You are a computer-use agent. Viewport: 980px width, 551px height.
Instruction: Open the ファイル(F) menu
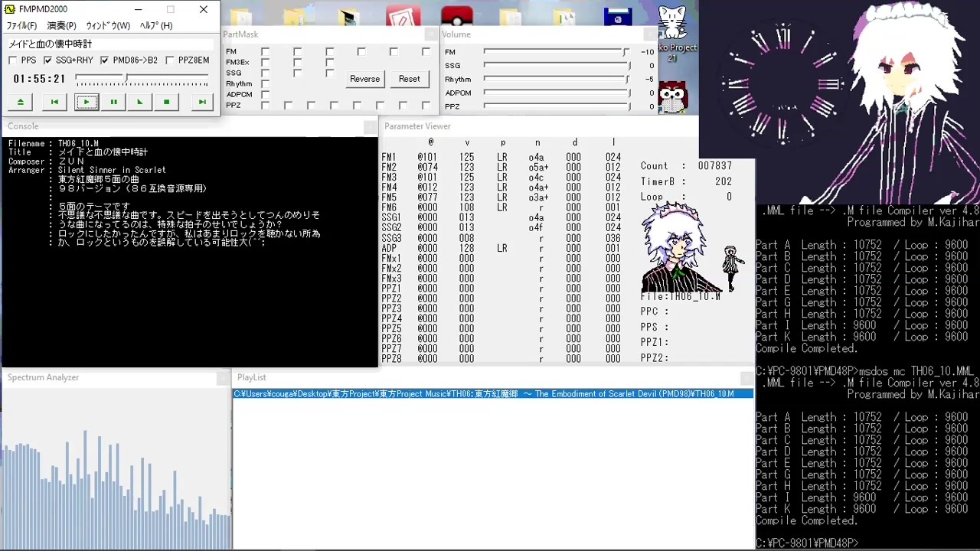(x=21, y=26)
